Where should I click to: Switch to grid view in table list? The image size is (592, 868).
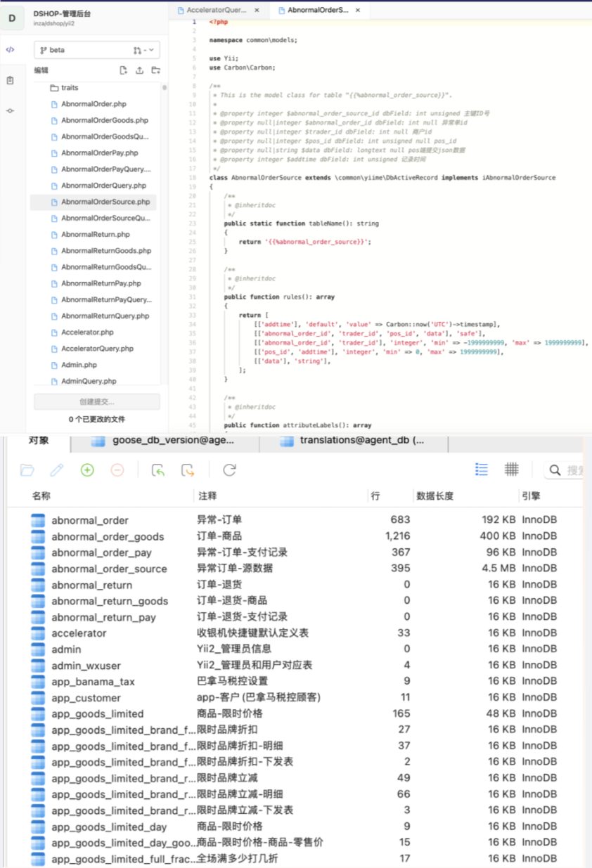[x=512, y=469]
